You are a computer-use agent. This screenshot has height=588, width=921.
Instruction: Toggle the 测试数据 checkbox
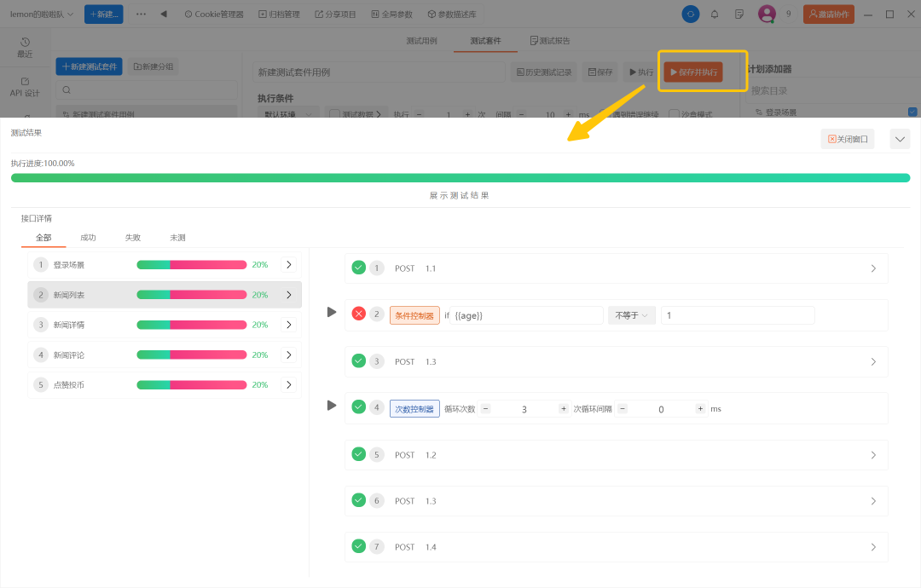click(x=334, y=114)
